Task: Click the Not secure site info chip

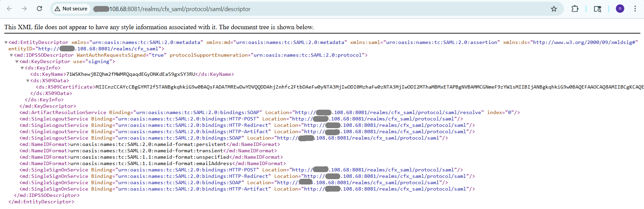Action: (x=71, y=9)
